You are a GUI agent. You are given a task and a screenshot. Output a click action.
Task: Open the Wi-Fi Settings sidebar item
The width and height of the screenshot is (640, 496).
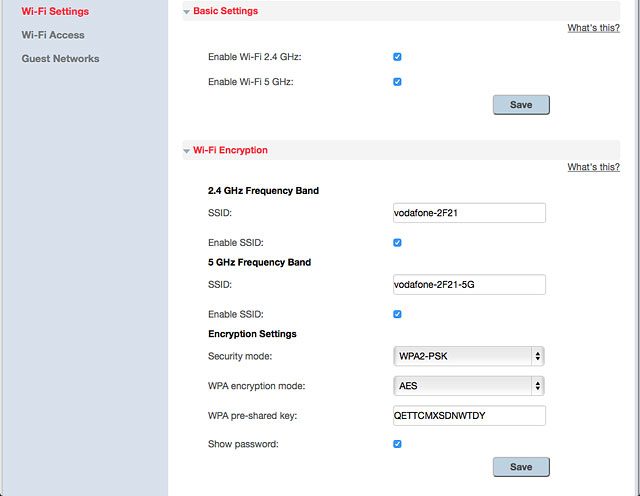tap(55, 11)
